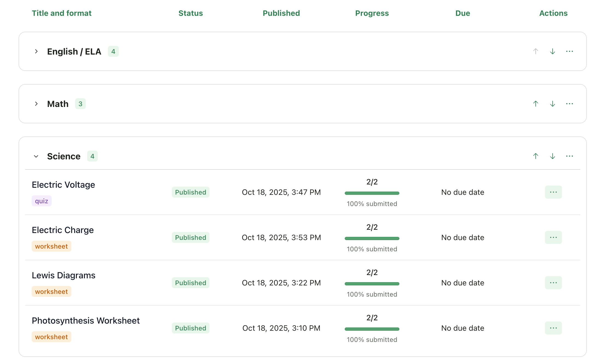
Task: Click the Progress column header
Action: point(372,13)
